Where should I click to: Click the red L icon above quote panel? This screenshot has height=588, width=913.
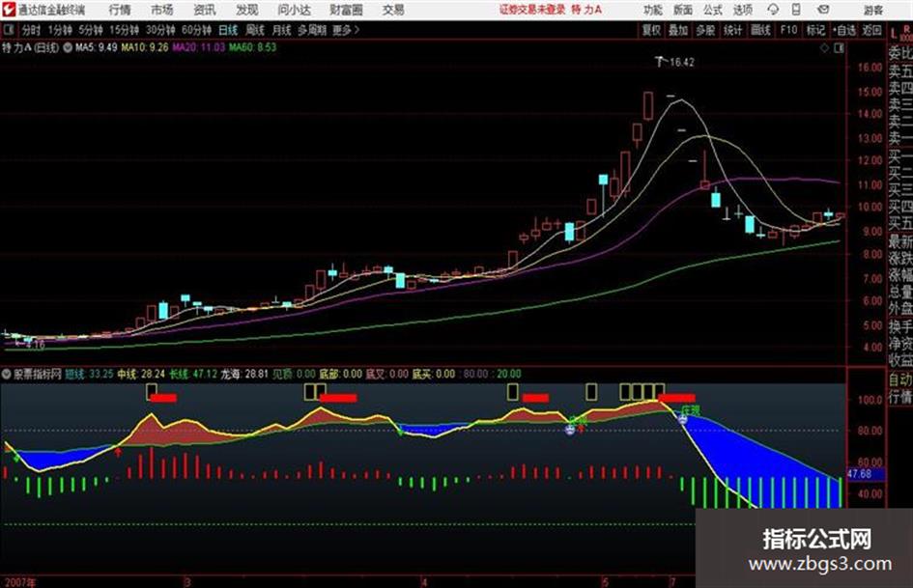[x=894, y=33]
